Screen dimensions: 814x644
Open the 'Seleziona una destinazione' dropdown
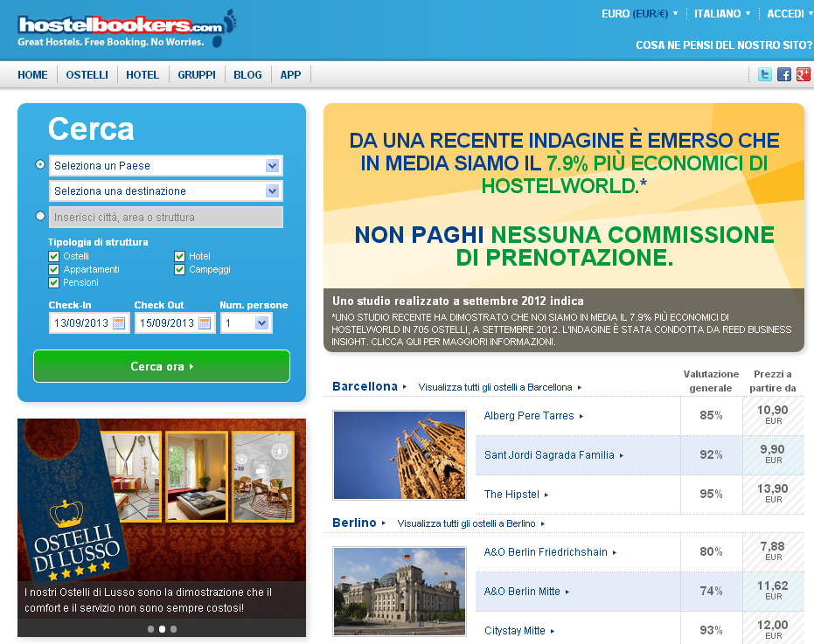[x=166, y=191]
